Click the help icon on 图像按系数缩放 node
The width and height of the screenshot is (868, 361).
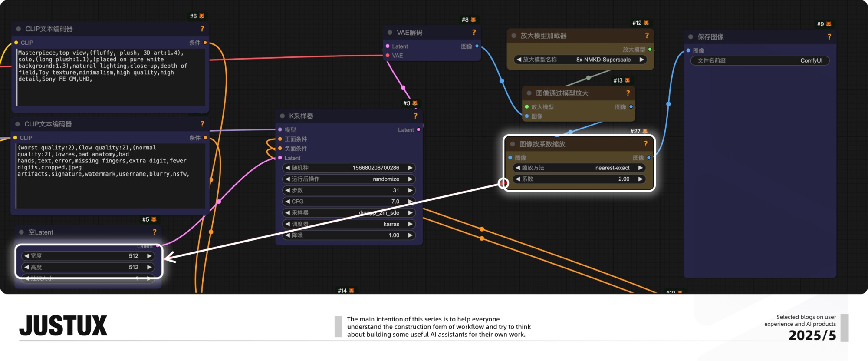645,144
